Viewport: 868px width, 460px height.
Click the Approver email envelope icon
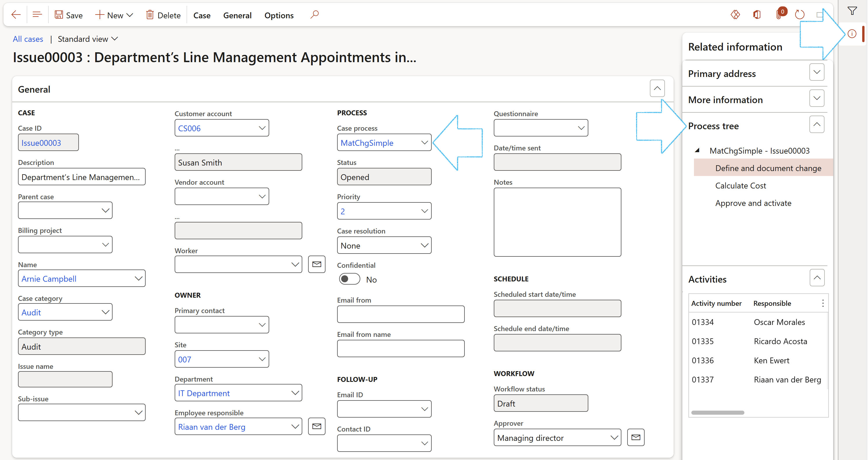click(636, 437)
